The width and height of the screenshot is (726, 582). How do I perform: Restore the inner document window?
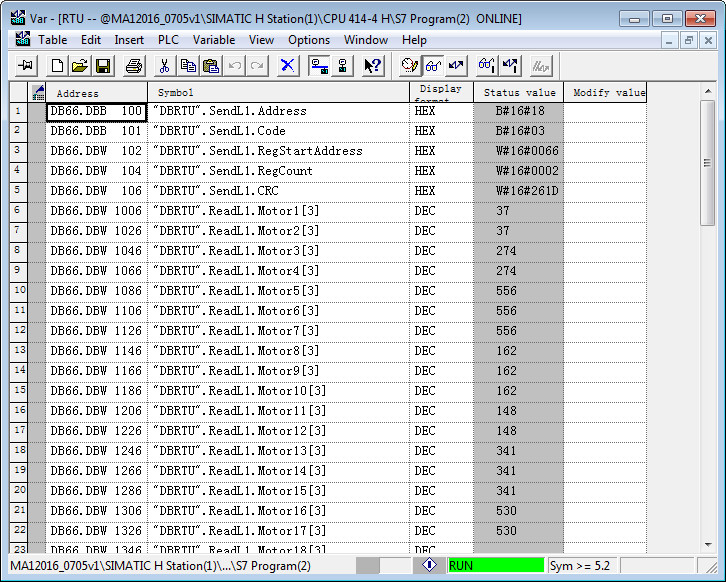(x=688, y=40)
